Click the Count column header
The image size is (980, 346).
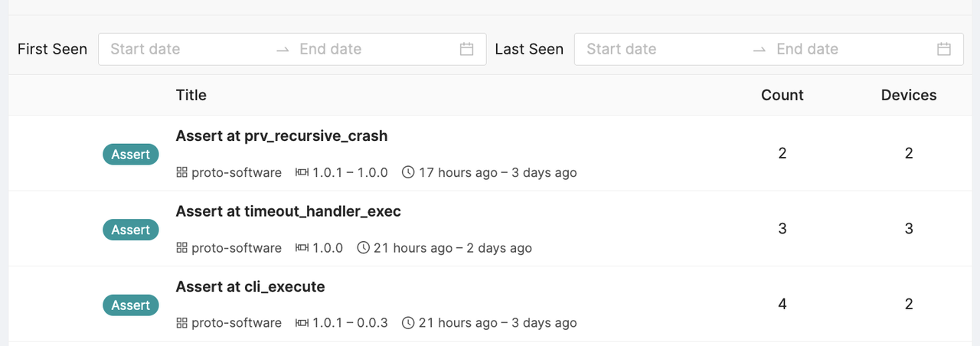pyautogui.click(x=782, y=95)
